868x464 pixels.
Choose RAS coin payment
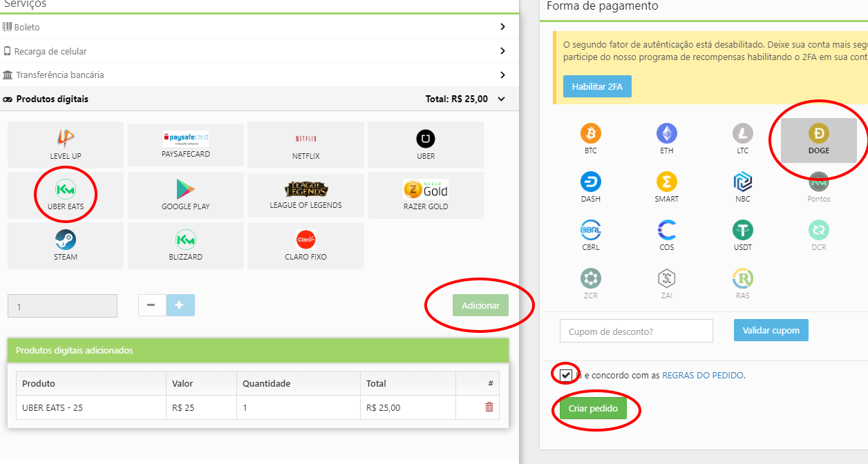point(743,284)
